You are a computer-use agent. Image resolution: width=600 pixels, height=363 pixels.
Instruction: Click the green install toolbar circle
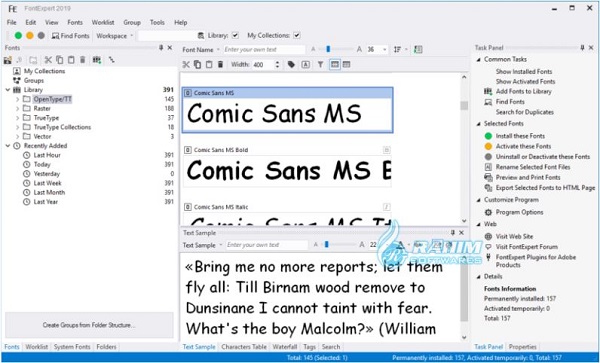pos(18,36)
